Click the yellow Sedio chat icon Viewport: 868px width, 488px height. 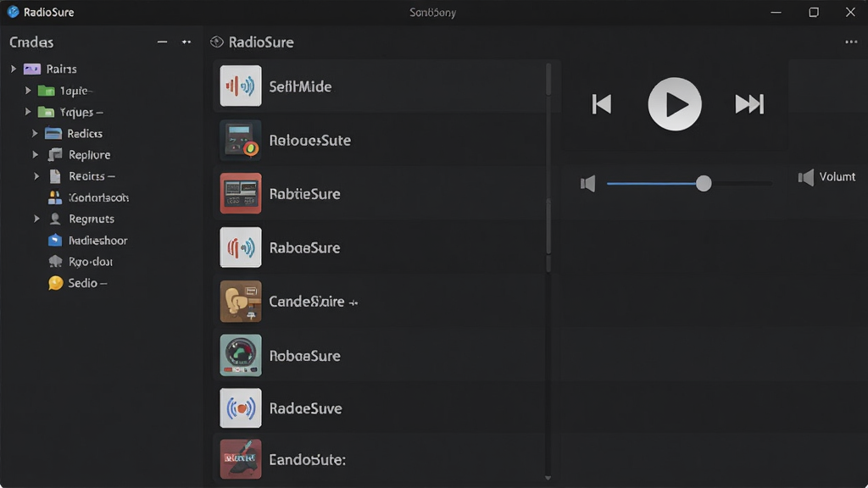pyautogui.click(x=55, y=283)
